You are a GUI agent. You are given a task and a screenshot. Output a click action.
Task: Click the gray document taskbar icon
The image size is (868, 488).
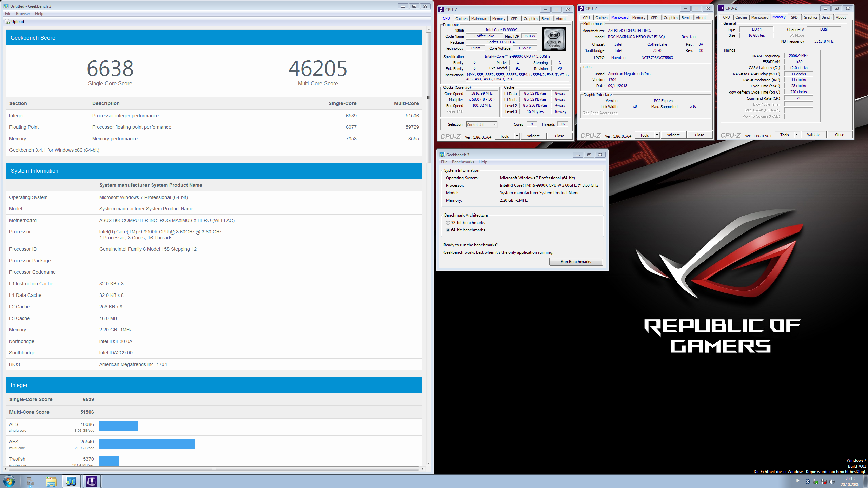[30, 481]
